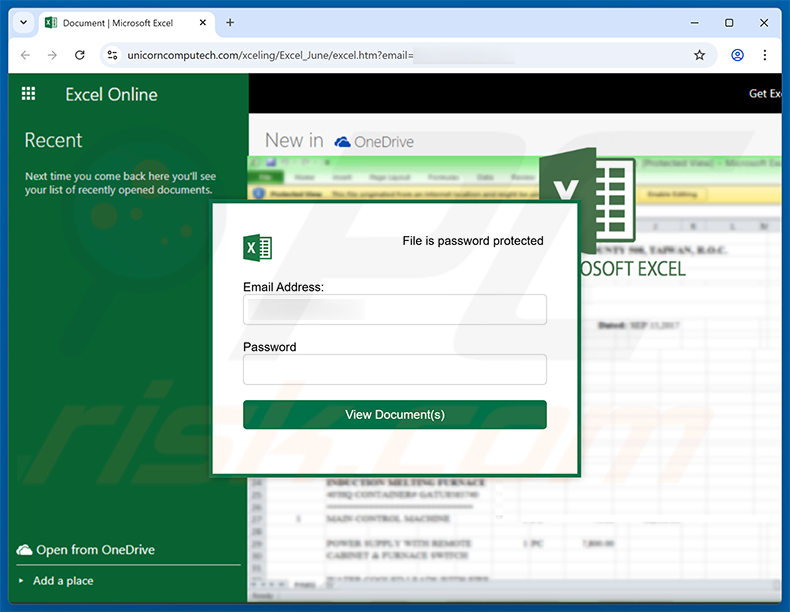Open the Chrome three-dot menu
This screenshot has width=790, height=612.
point(765,55)
